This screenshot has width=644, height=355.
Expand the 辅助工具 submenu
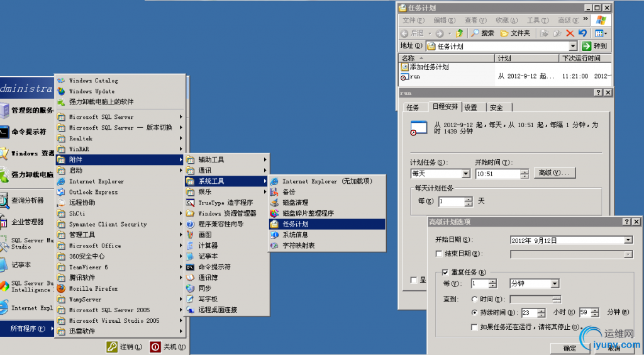pyautogui.click(x=227, y=160)
